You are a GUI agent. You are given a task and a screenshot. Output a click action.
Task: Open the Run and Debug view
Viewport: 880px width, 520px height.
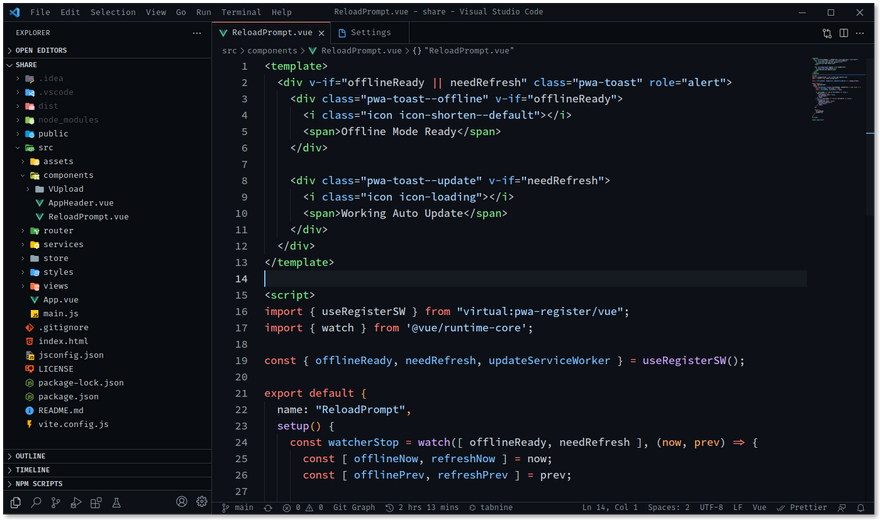[x=76, y=502]
